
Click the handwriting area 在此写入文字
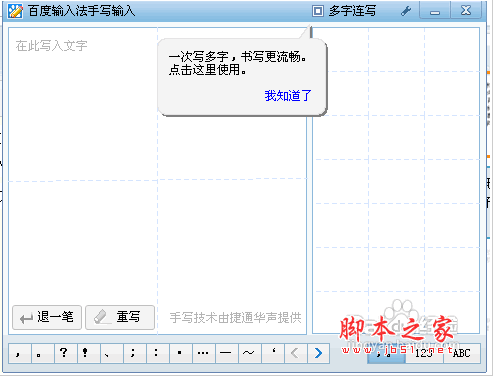[x=157, y=180]
